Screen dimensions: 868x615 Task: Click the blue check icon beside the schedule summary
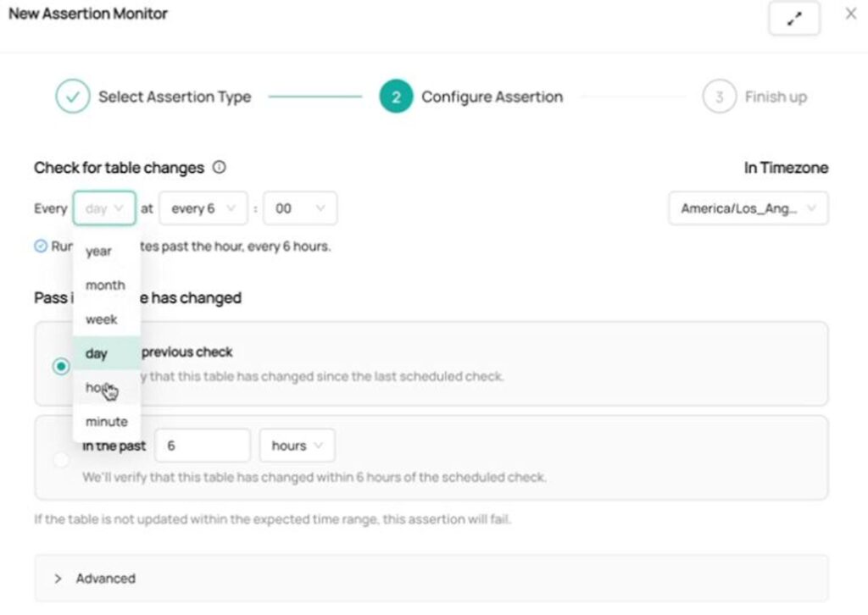[x=41, y=247]
